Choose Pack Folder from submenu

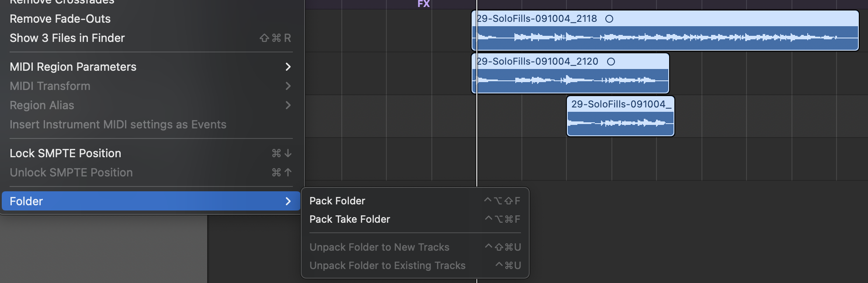point(337,201)
